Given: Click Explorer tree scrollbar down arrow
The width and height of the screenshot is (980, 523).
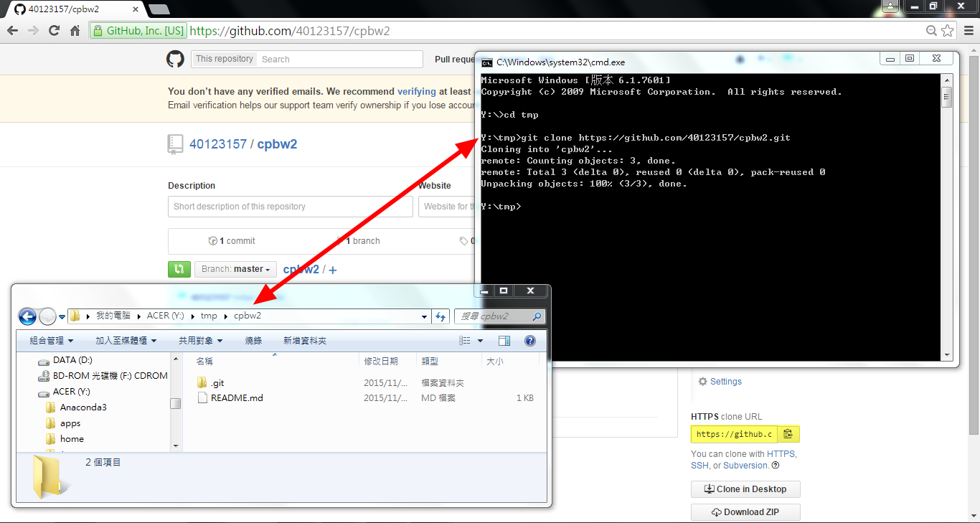Looking at the screenshot, I should pos(176,446).
